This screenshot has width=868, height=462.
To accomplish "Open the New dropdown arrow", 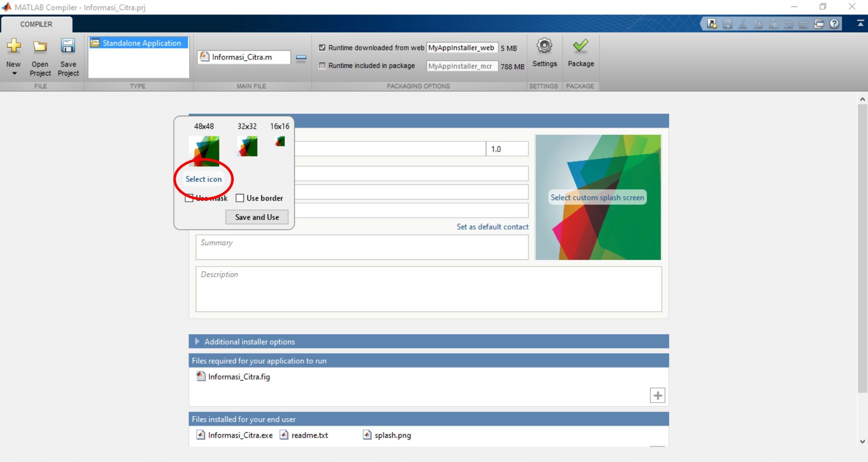I will (14, 74).
